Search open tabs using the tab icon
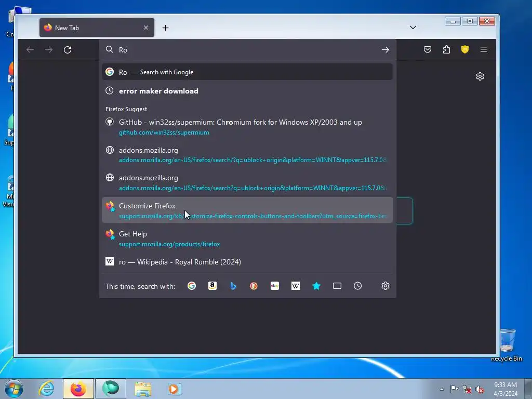Viewport: 532px width, 399px height. coord(337,286)
